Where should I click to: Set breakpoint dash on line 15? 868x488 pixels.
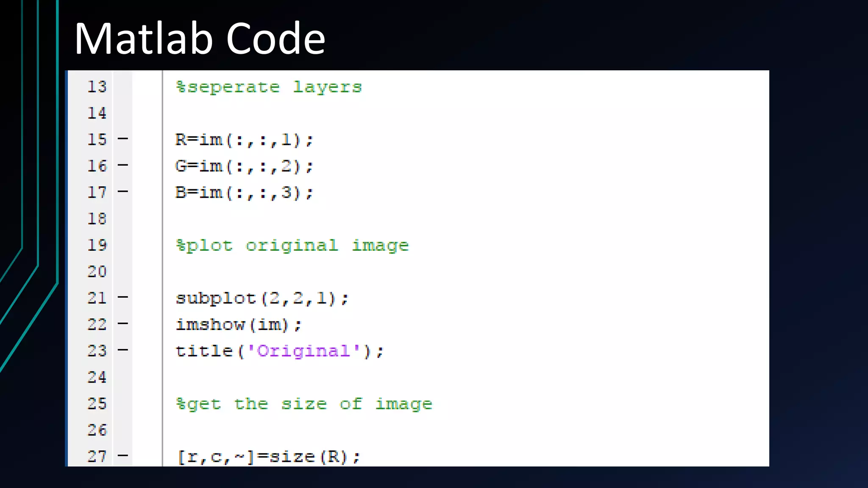(123, 139)
